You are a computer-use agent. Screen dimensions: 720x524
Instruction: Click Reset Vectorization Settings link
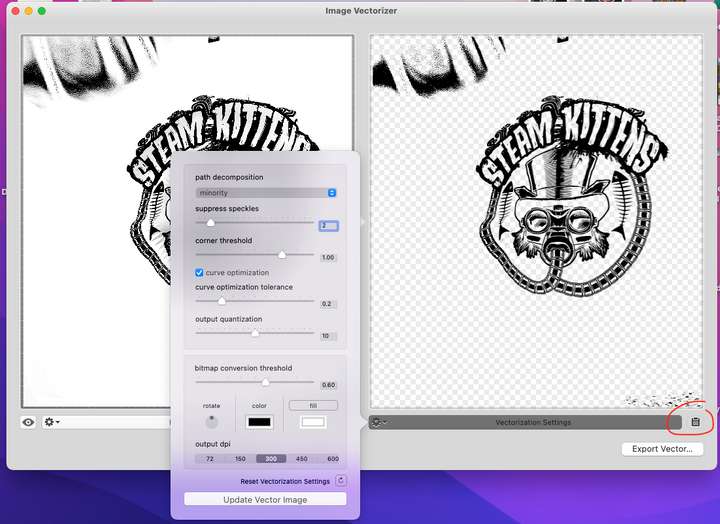tap(285, 481)
